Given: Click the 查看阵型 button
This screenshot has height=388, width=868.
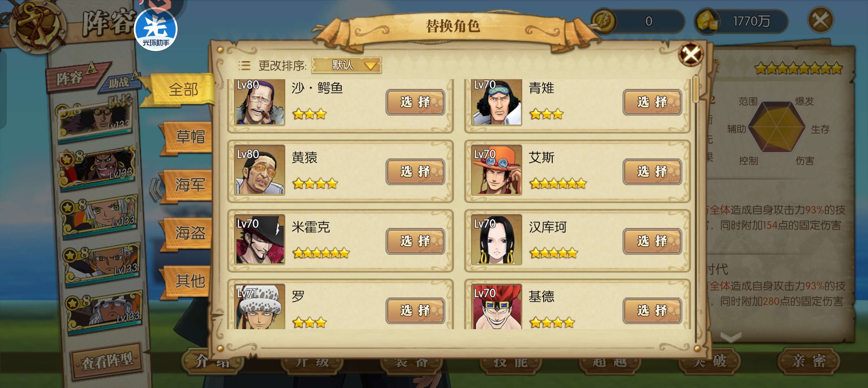Looking at the screenshot, I should pos(107,361).
